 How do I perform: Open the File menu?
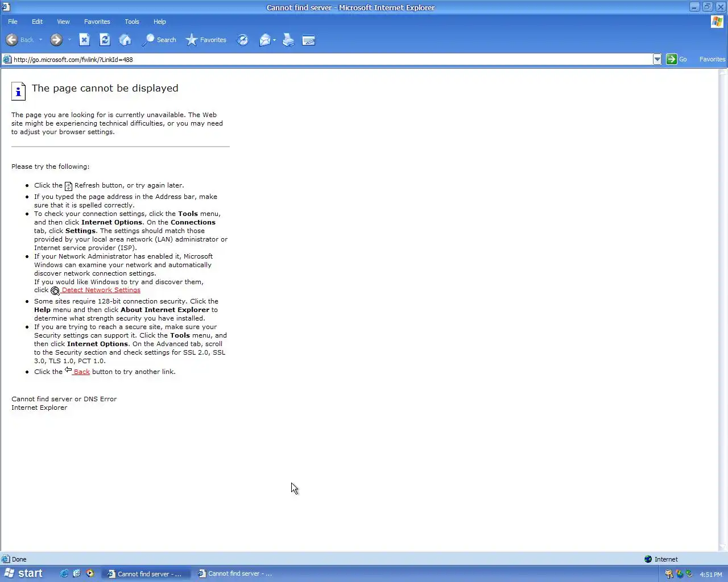(13, 22)
